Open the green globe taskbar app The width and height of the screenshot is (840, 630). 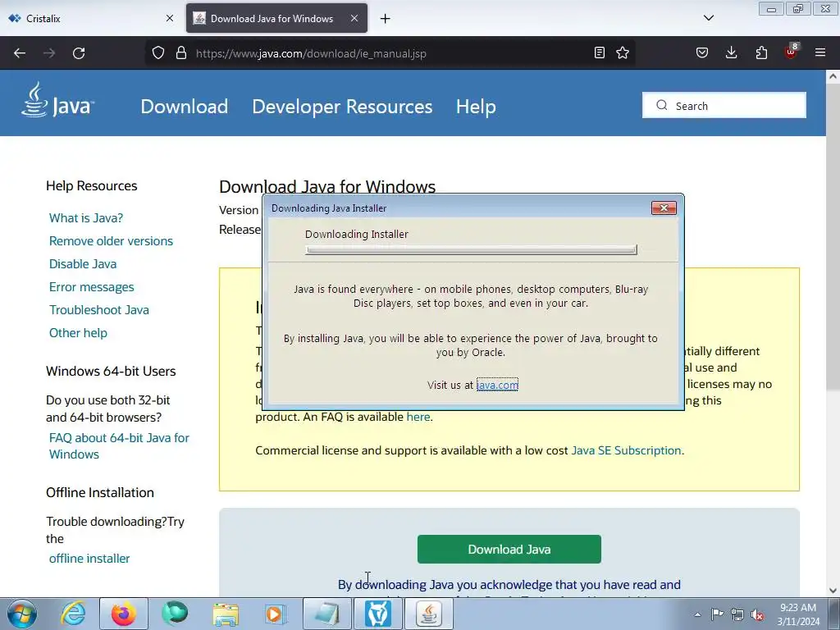pyautogui.click(x=175, y=614)
